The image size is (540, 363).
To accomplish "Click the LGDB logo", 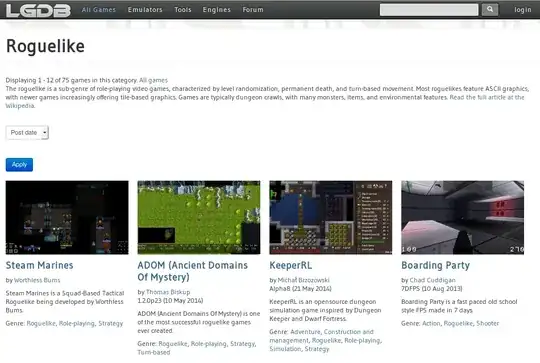I will (x=38, y=10).
